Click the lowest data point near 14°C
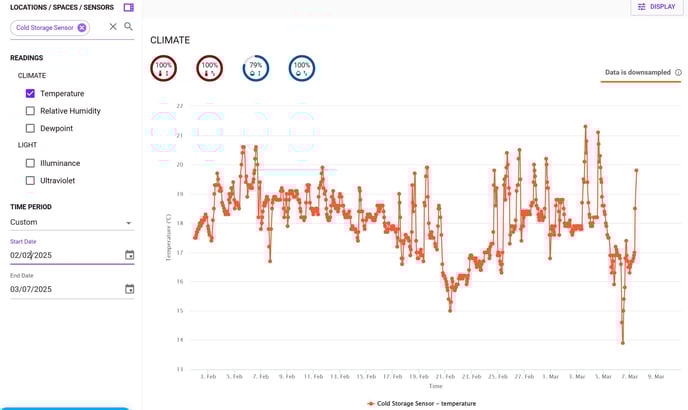 [623, 343]
